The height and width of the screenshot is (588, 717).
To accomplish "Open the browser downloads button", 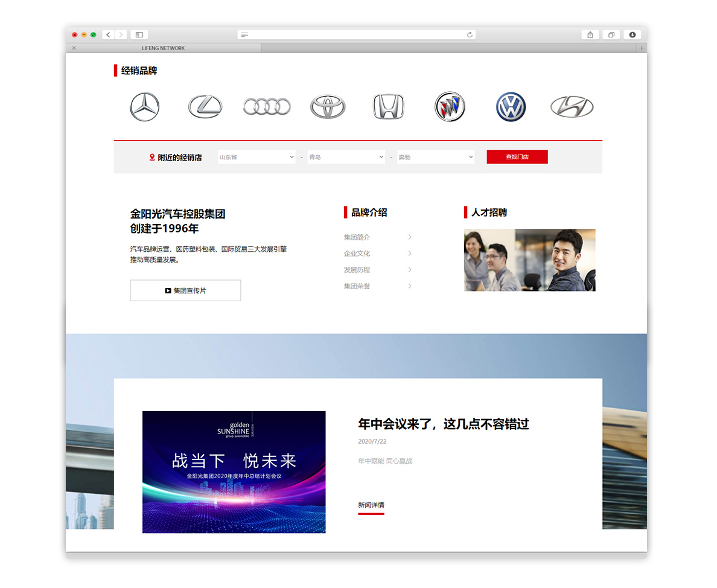I will coord(633,35).
